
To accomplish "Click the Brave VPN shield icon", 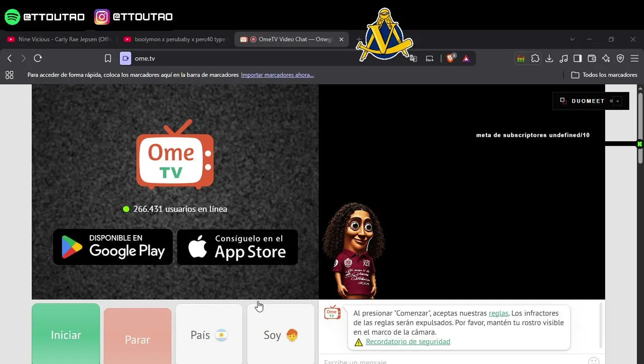I will 621,59.
